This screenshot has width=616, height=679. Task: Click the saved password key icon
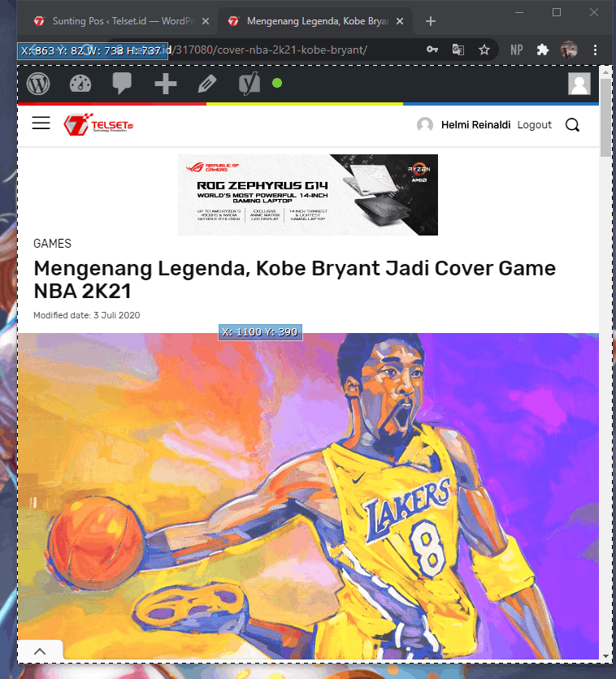click(x=432, y=50)
